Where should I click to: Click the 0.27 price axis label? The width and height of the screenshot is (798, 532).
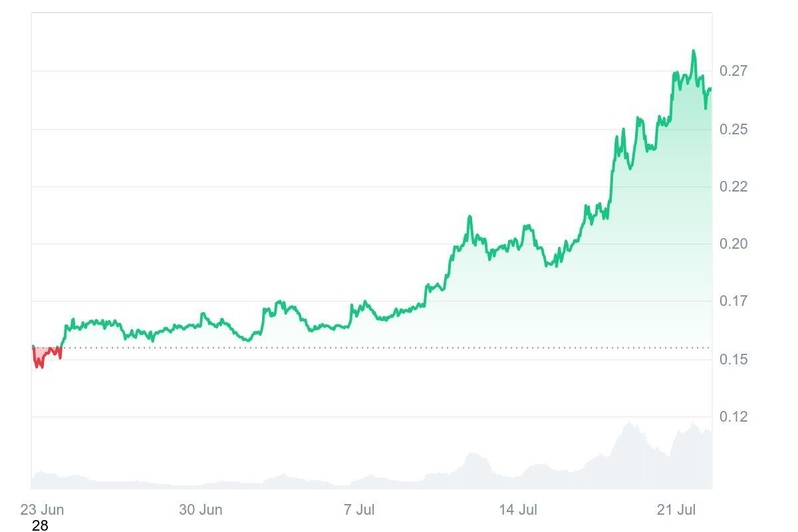pyautogui.click(x=733, y=71)
